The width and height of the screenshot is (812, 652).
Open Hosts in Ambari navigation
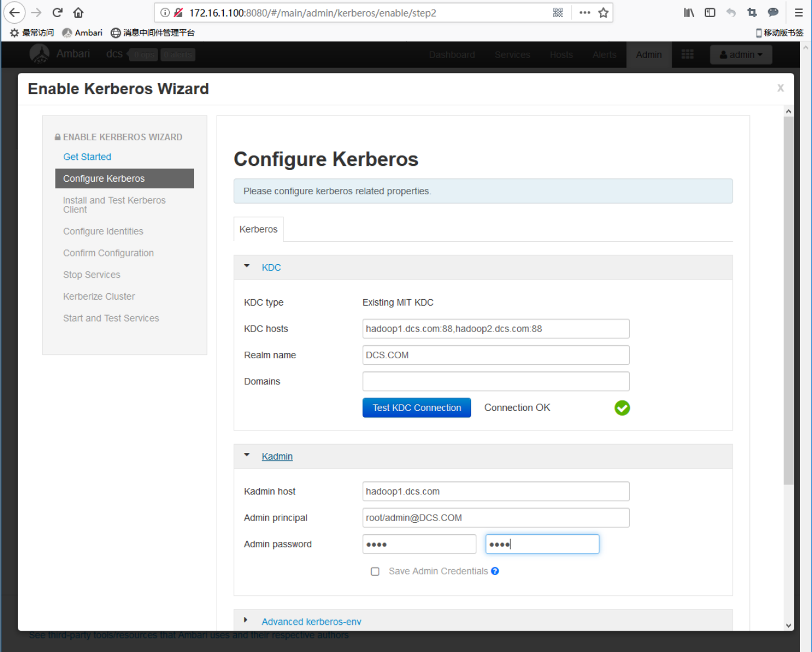561,54
